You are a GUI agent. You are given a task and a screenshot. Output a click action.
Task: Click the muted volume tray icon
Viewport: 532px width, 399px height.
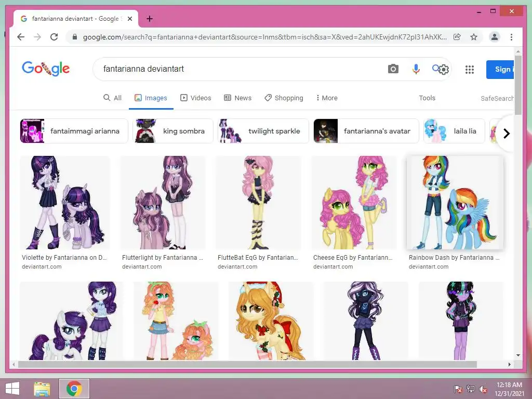pyautogui.click(x=483, y=389)
